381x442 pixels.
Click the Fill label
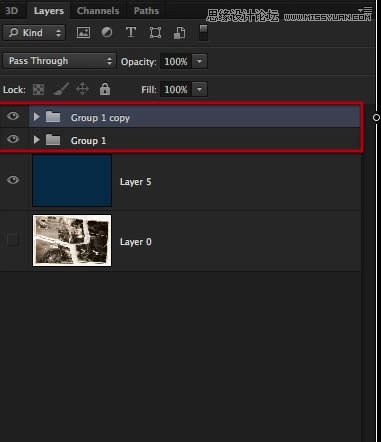149,90
